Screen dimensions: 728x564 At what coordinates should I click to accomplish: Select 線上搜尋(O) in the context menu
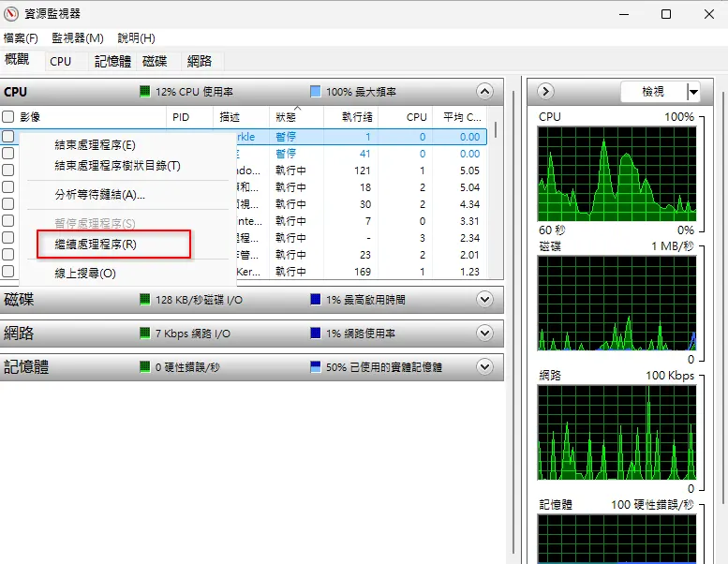(x=85, y=273)
